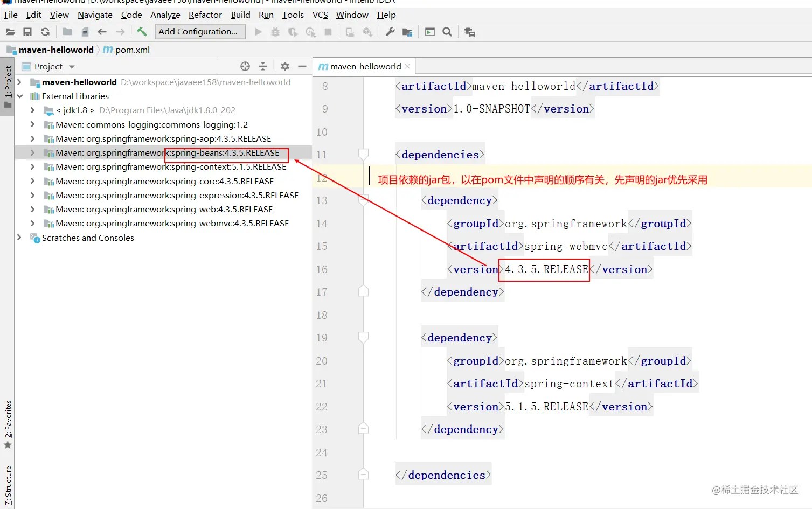Click the last toolbar icon after Search
Image resolution: width=812 pixels, height=509 pixels.
pos(469,32)
